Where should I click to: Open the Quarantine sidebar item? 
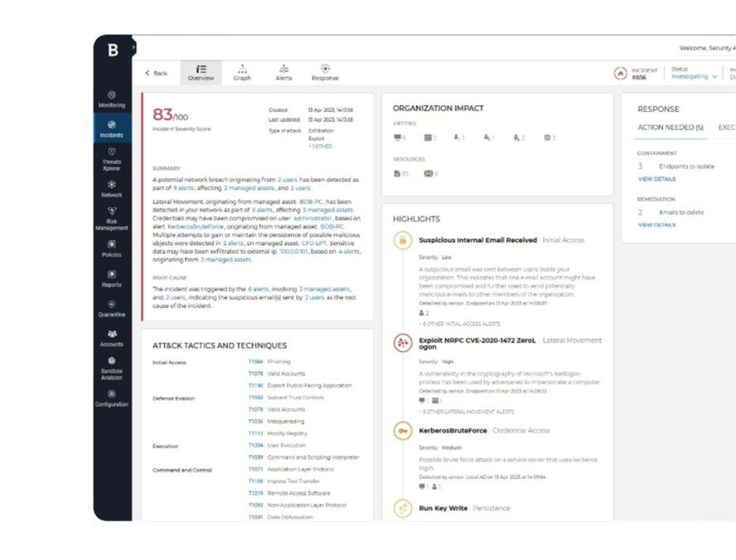pos(112,308)
